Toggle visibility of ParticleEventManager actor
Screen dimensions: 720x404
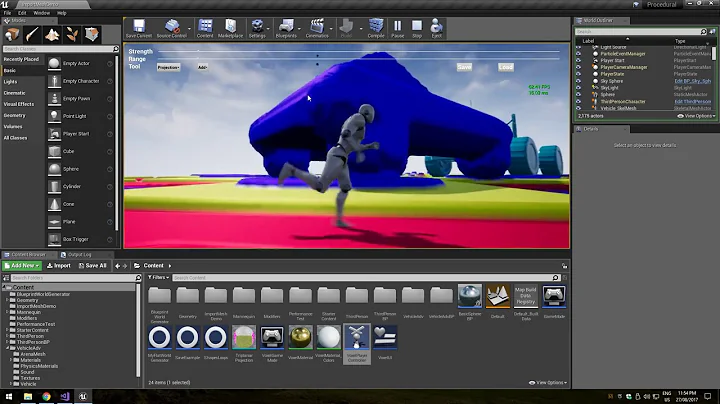[579, 54]
